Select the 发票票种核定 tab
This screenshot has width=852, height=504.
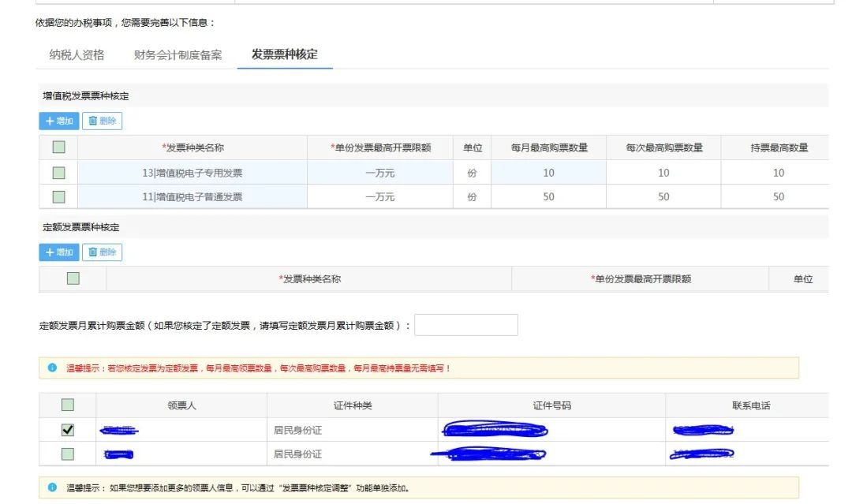[285, 54]
